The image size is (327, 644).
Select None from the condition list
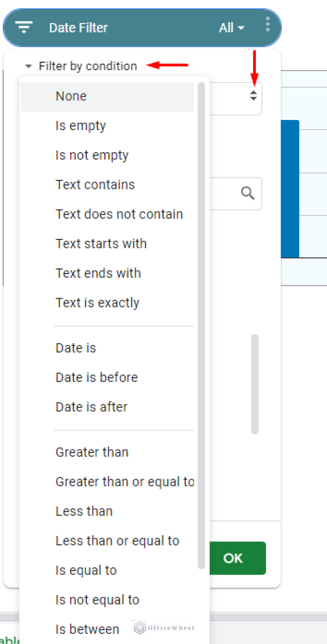point(71,96)
